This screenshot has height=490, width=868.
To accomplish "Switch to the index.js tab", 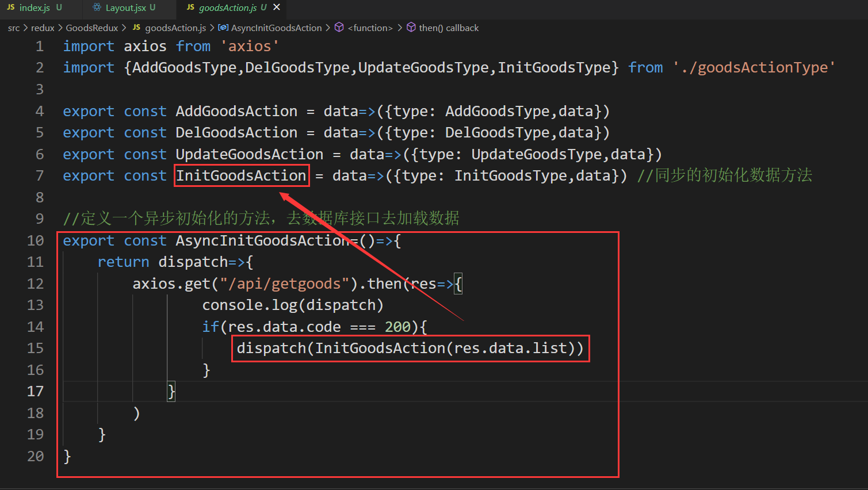I will (35, 9).
